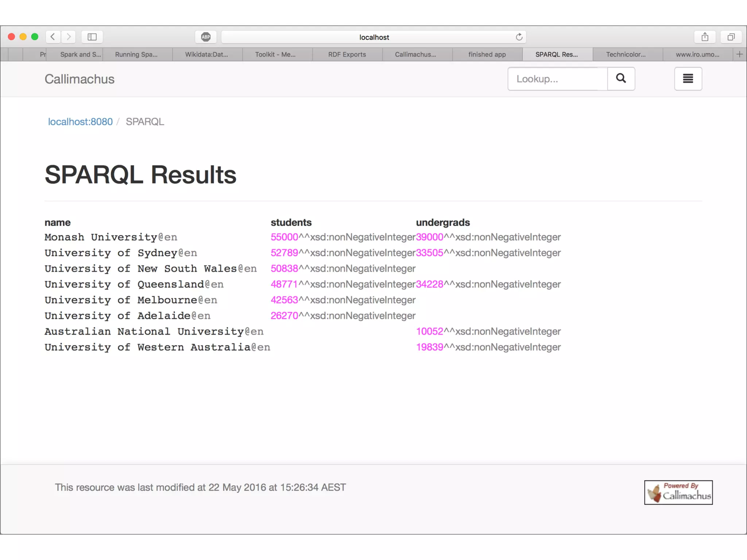Switch to the RDF Exports tab
This screenshot has width=747, height=560.
pos(347,54)
